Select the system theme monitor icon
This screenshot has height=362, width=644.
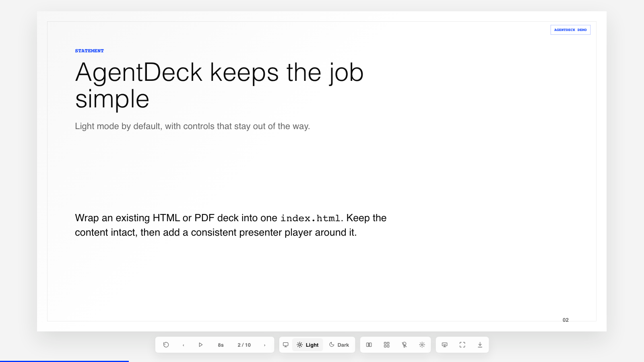286,345
